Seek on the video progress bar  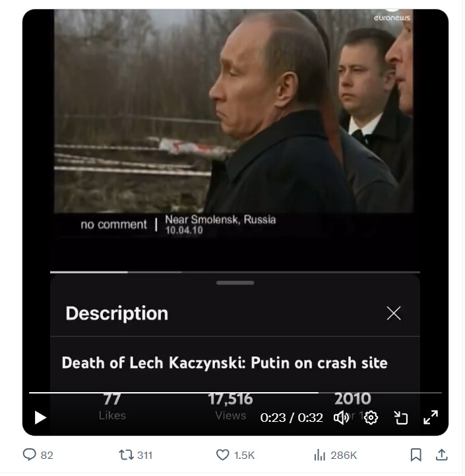click(x=236, y=394)
